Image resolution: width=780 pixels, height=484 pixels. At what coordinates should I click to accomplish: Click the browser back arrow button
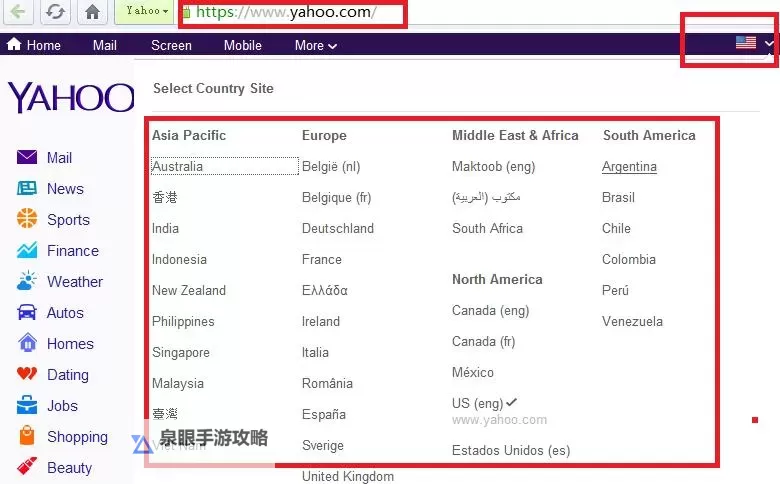tap(18, 11)
